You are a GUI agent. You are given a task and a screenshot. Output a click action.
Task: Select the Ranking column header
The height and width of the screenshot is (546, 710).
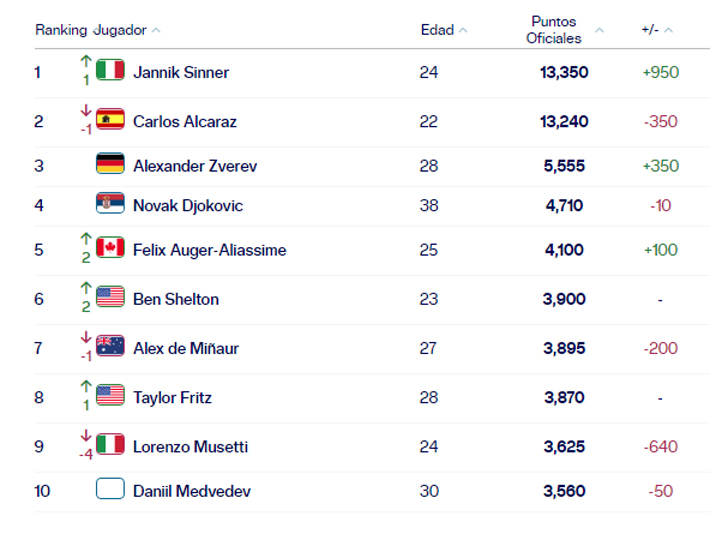point(61,30)
